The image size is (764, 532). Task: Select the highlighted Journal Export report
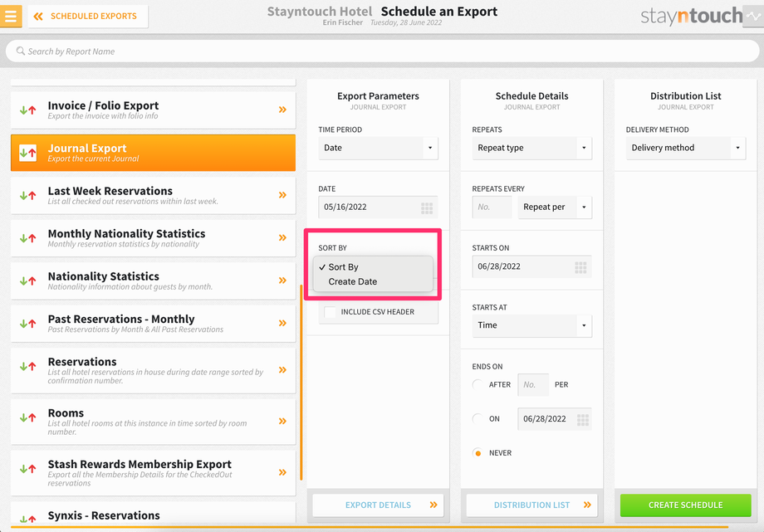pyautogui.click(x=153, y=153)
